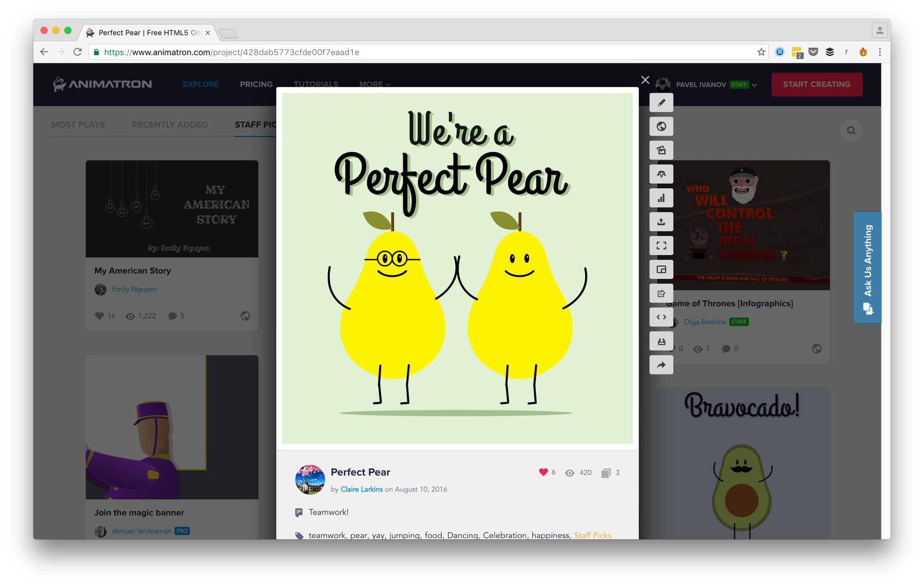Open My American Story thumbnail

[x=172, y=209]
